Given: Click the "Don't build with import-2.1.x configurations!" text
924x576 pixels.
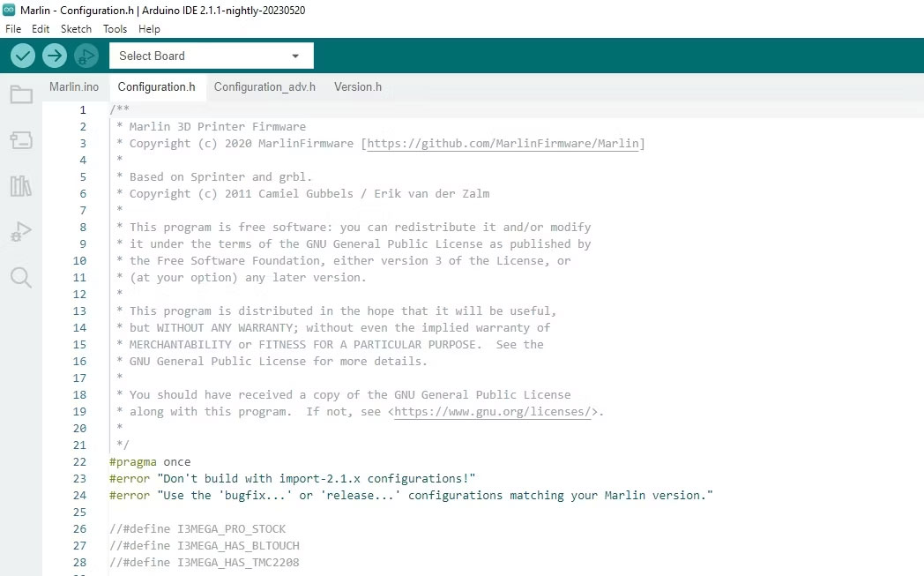Looking at the screenshot, I should (316, 479).
